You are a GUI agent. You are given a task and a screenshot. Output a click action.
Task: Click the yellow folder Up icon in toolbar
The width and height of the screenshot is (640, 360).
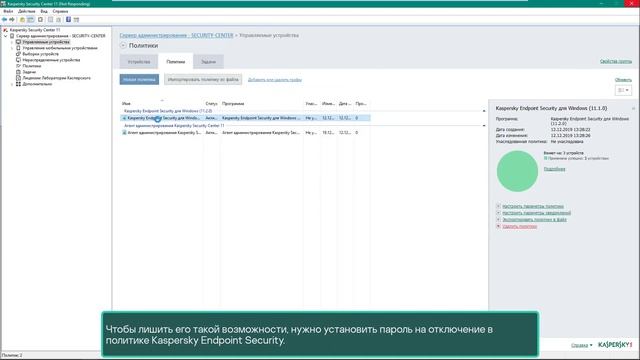pos(22,20)
